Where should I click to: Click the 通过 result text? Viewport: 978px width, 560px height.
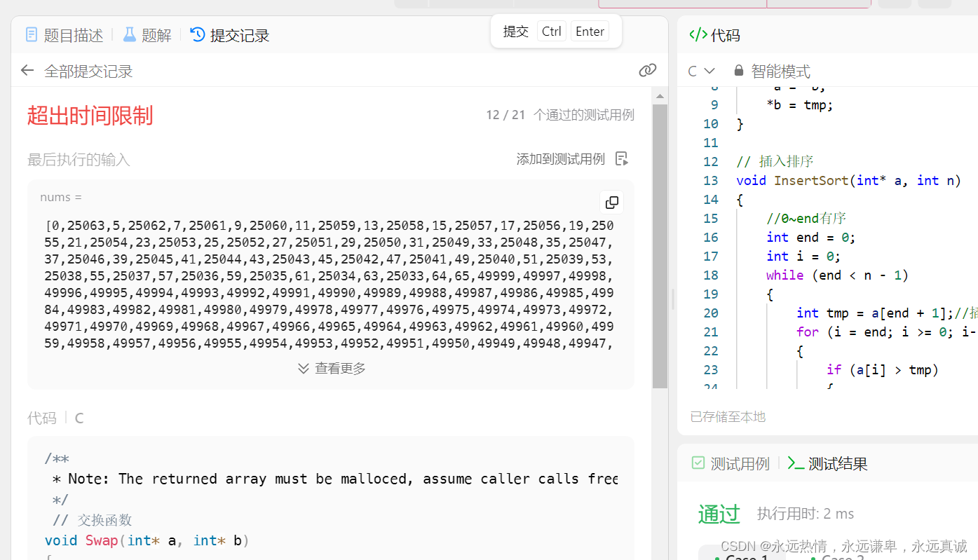[719, 514]
